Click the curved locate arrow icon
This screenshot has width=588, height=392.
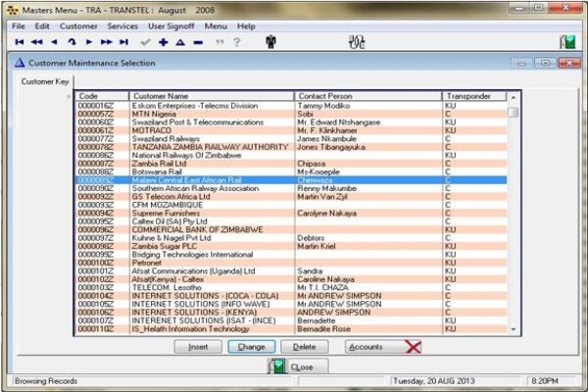72,42
